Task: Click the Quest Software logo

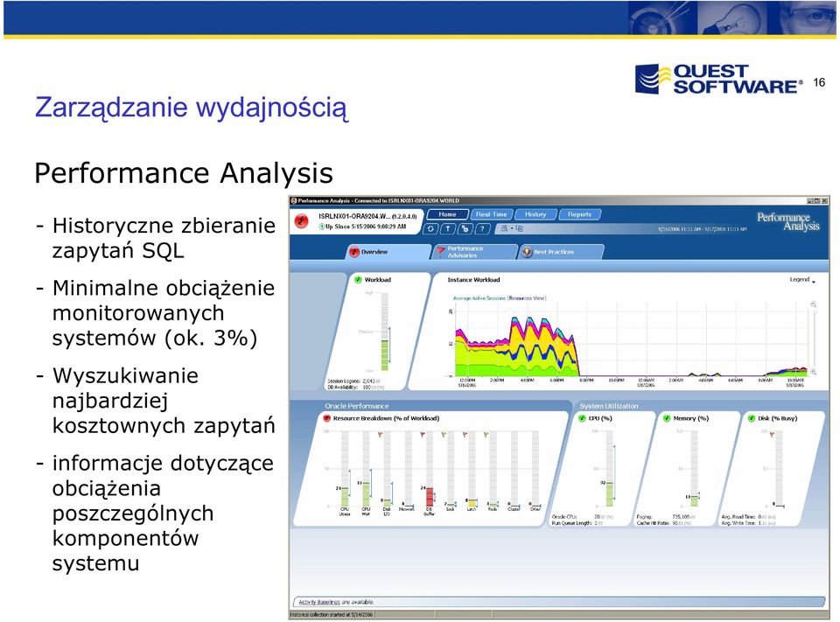Action: [x=718, y=80]
